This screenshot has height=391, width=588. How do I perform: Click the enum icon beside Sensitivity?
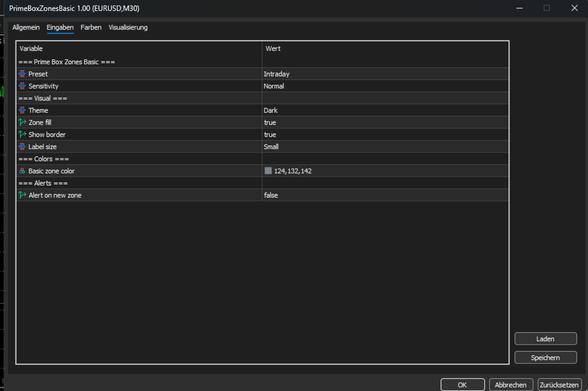[22, 86]
